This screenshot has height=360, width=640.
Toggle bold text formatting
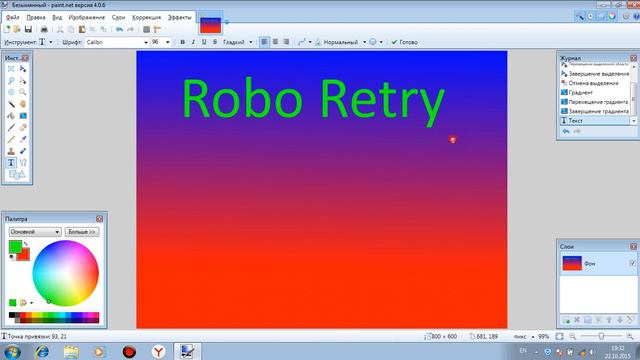click(182, 42)
